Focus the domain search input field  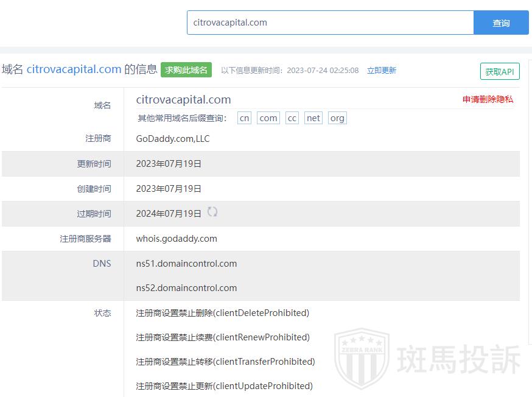[x=330, y=23]
